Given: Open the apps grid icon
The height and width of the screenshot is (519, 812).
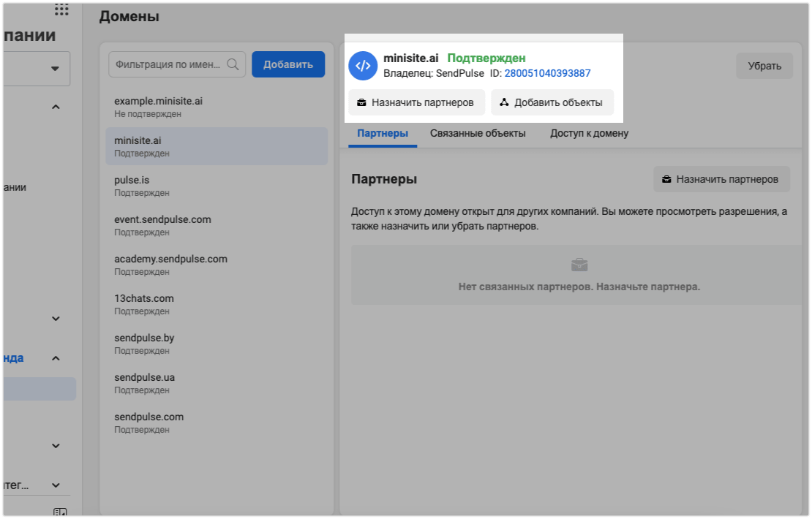Looking at the screenshot, I should (x=61, y=9).
